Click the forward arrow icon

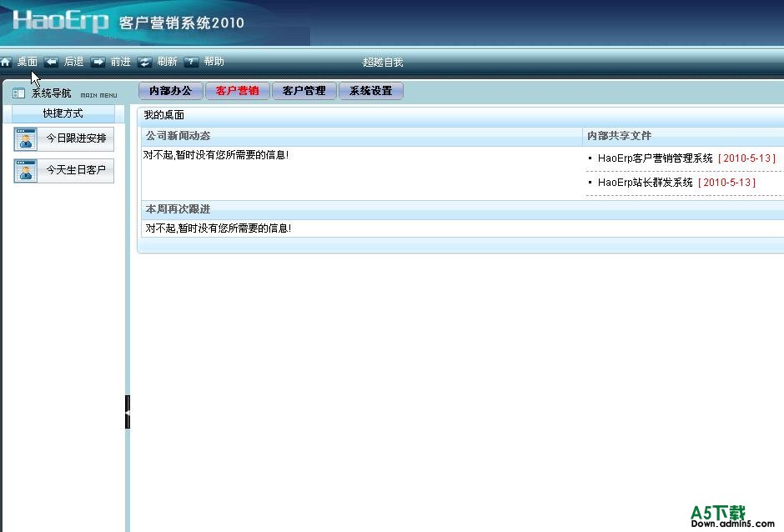98,62
